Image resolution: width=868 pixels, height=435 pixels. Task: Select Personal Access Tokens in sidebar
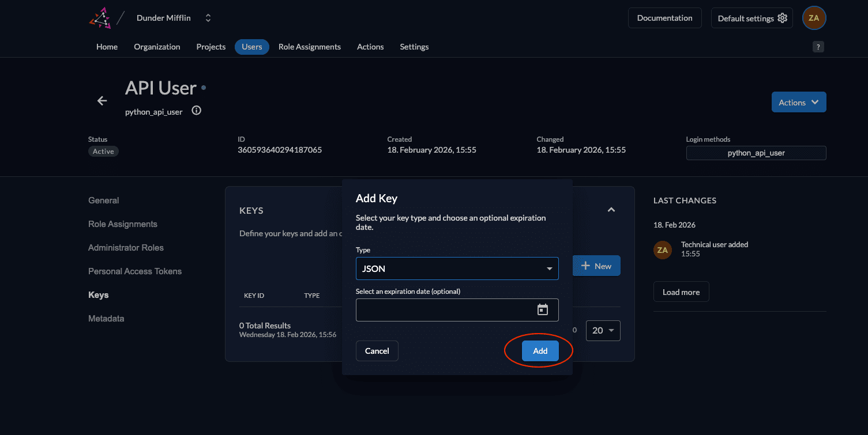click(135, 271)
